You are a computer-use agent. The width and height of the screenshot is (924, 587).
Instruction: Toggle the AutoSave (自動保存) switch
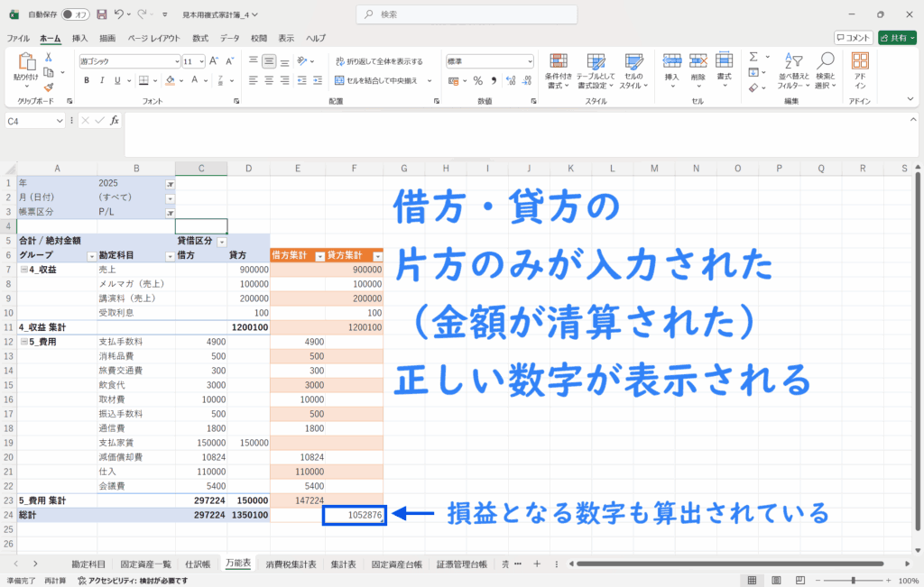78,14
